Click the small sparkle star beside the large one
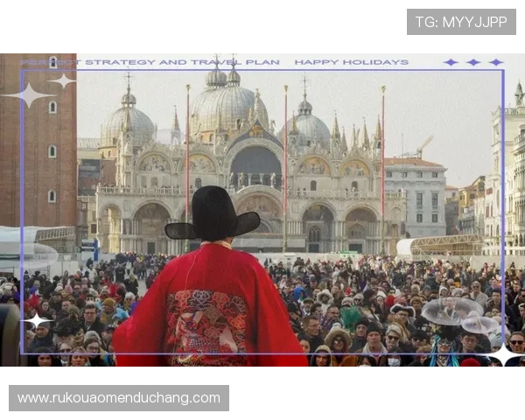Image resolution: width=525 pixels, height=420 pixels. click(x=64, y=81)
